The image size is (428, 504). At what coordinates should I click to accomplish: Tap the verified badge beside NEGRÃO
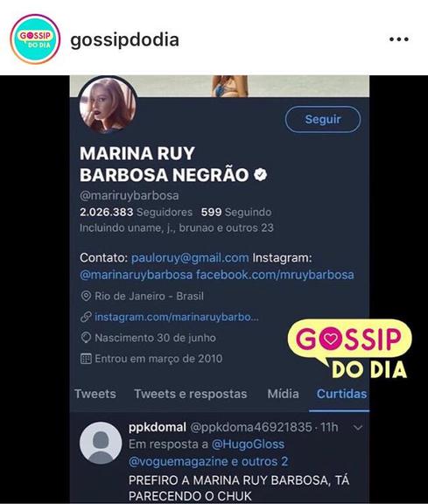pyautogui.click(x=260, y=175)
